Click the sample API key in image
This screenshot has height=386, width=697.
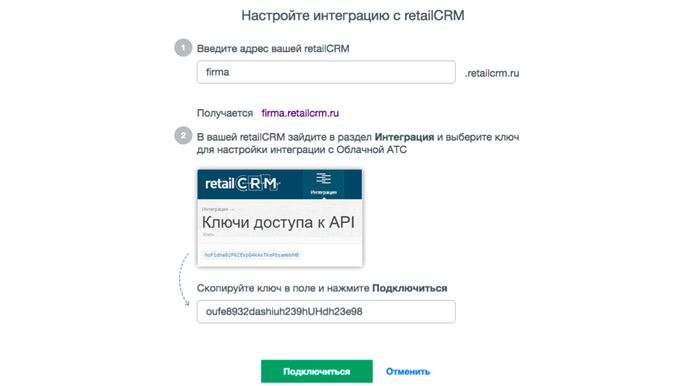tap(252, 255)
